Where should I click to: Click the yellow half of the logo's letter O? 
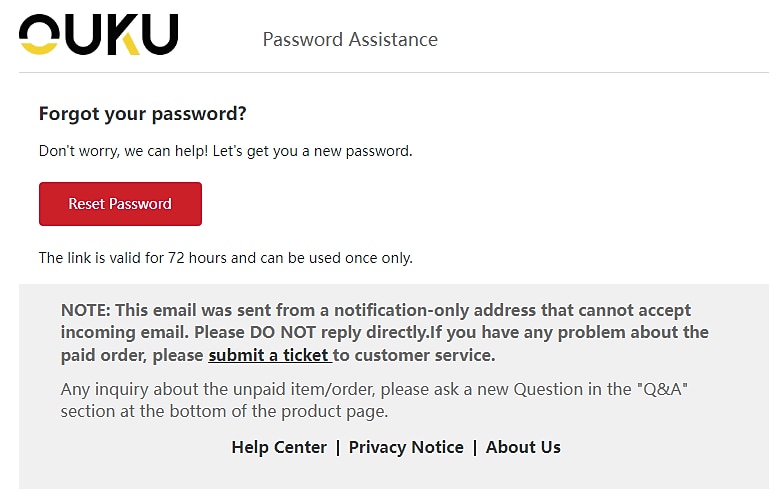click(38, 45)
